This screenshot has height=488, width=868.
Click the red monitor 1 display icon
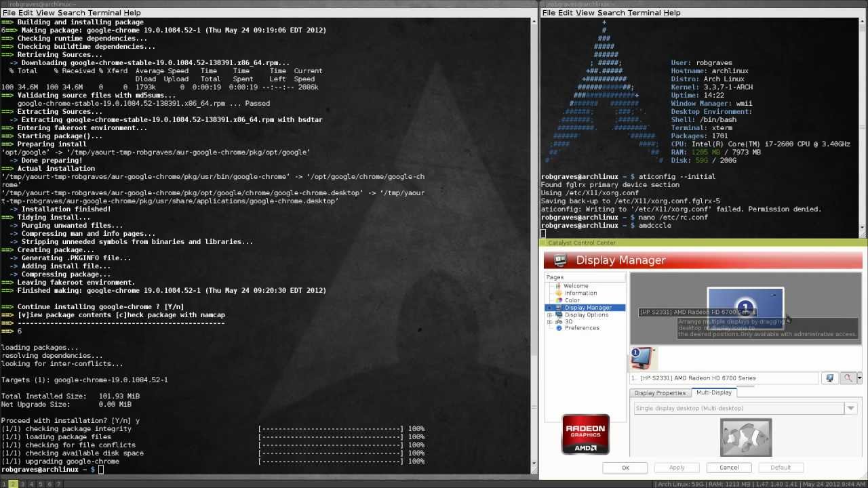(642, 357)
